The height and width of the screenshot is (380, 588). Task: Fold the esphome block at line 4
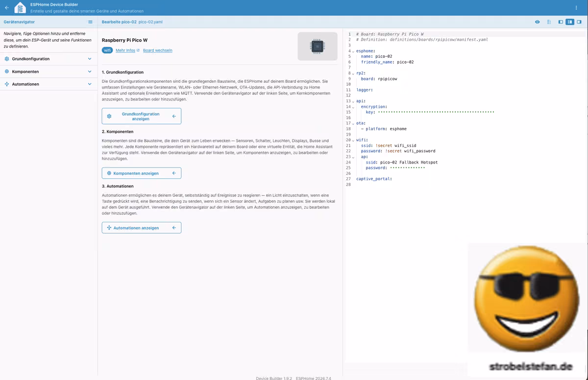[x=353, y=51]
